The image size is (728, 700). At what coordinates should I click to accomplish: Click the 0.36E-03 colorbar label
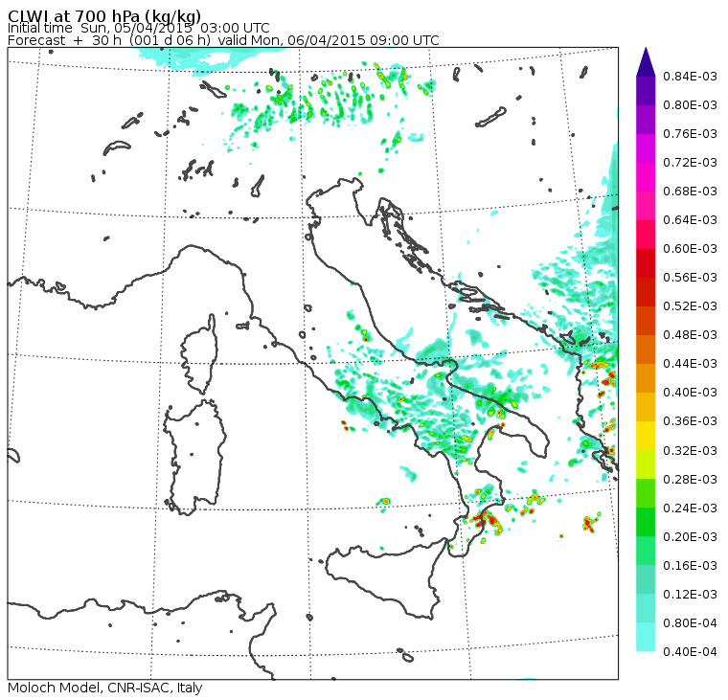tap(690, 421)
